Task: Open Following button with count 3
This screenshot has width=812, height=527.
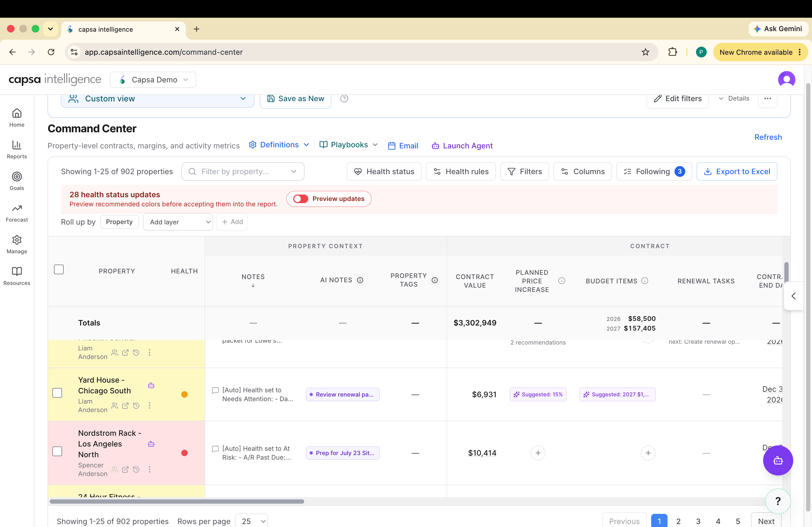Action: [x=654, y=171]
